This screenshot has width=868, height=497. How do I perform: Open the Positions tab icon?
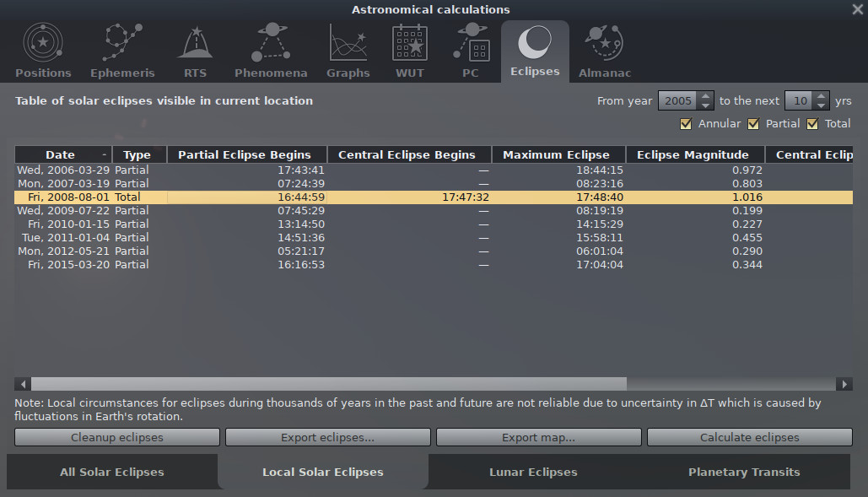click(x=43, y=42)
